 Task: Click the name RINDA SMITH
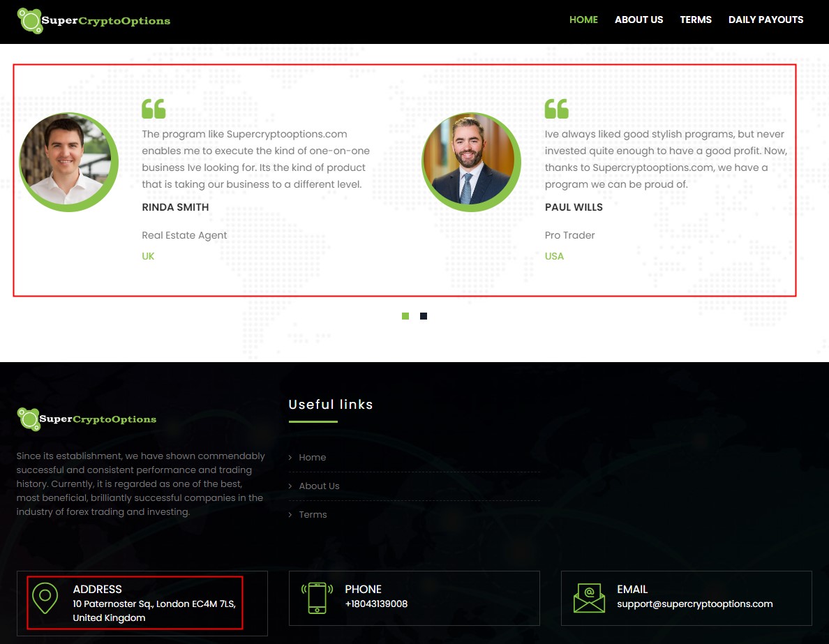pyautogui.click(x=175, y=207)
